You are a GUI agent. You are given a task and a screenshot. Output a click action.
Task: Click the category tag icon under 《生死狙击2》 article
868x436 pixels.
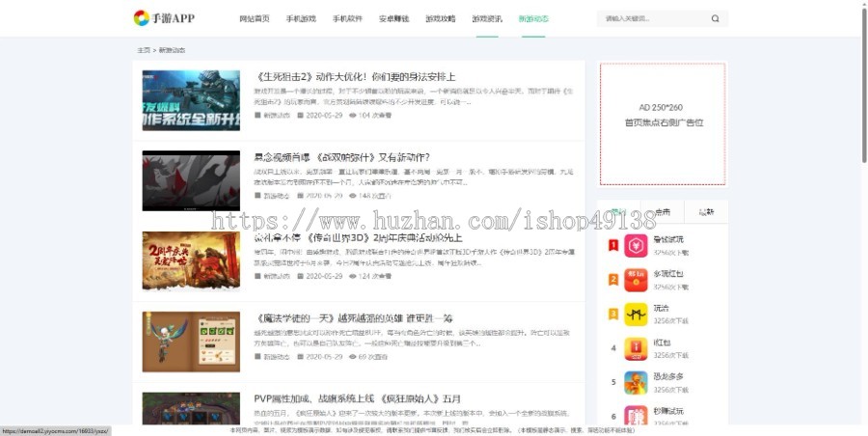coord(258,116)
